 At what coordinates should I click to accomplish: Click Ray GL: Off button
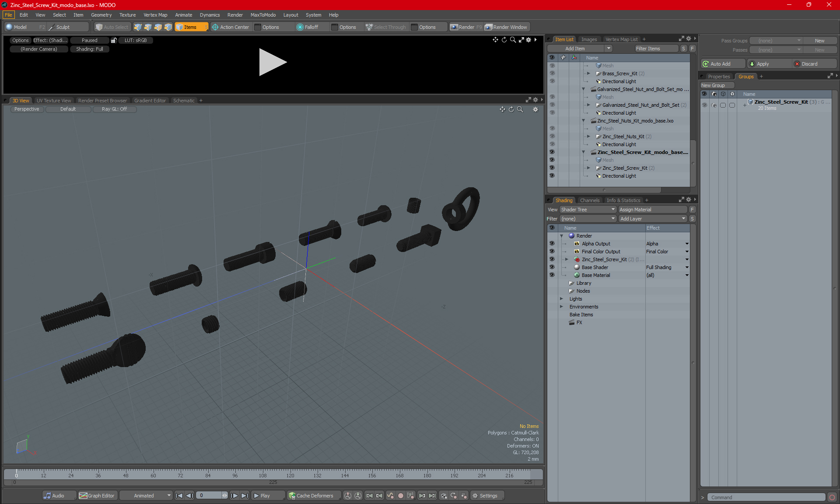click(x=114, y=109)
